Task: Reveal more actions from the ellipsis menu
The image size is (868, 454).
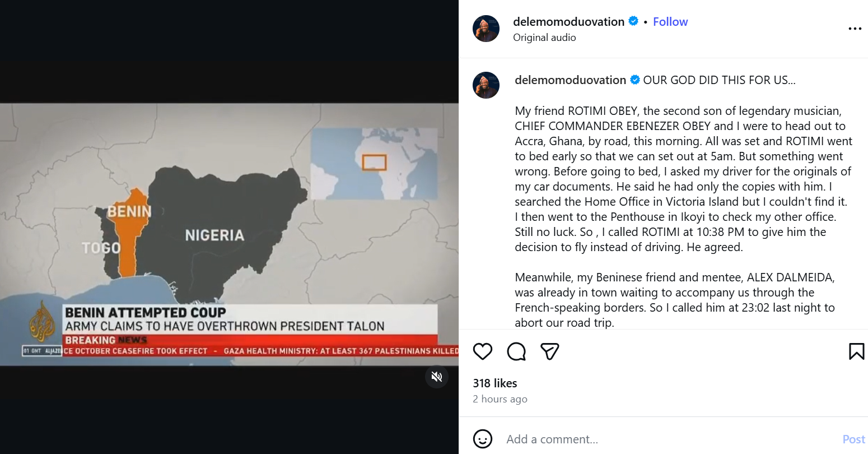Action: pyautogui.click(x=855, y=29)
